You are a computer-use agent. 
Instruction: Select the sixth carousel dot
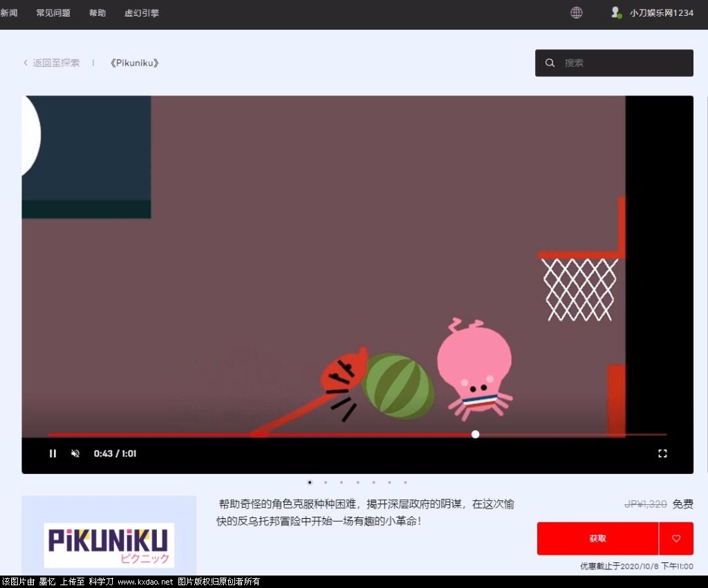(x=389, y=482)
